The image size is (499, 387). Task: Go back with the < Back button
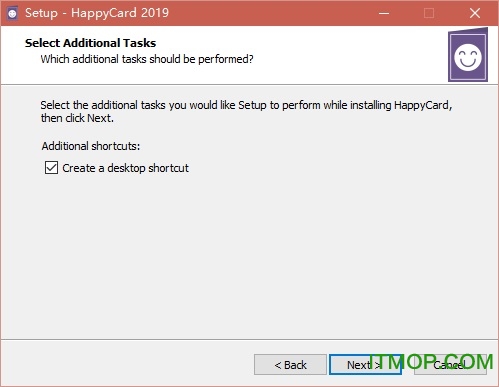pyautogui.click(x=290, y=365)
